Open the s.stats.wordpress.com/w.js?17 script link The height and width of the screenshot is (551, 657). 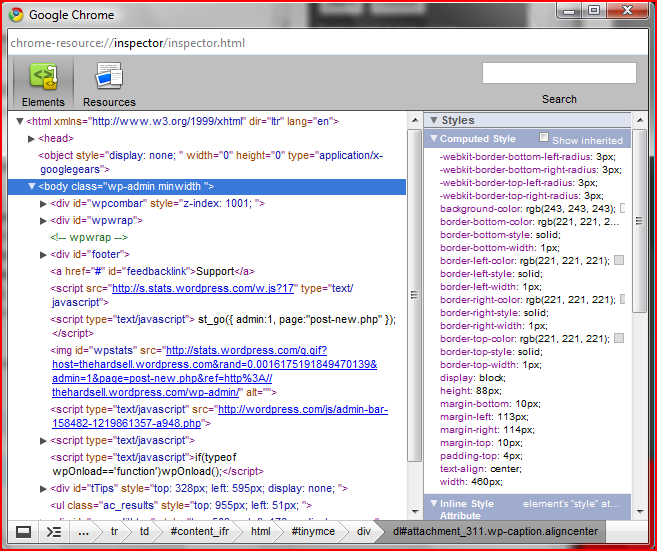(203, 288)
